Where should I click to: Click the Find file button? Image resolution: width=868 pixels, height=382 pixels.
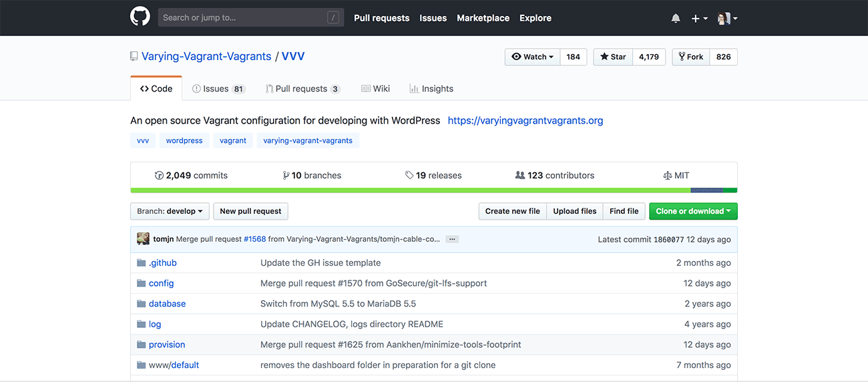pyautogui.click(x=624, y=211)
